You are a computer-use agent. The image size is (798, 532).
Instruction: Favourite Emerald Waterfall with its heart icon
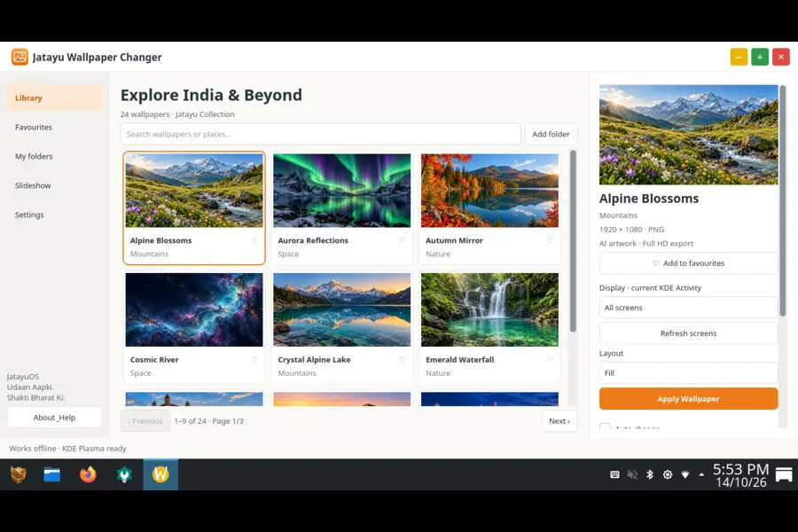[550, 359]
